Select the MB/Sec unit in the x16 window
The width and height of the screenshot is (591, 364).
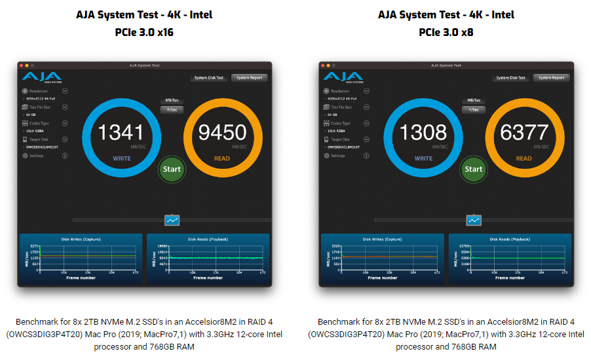tap(172, 101)
